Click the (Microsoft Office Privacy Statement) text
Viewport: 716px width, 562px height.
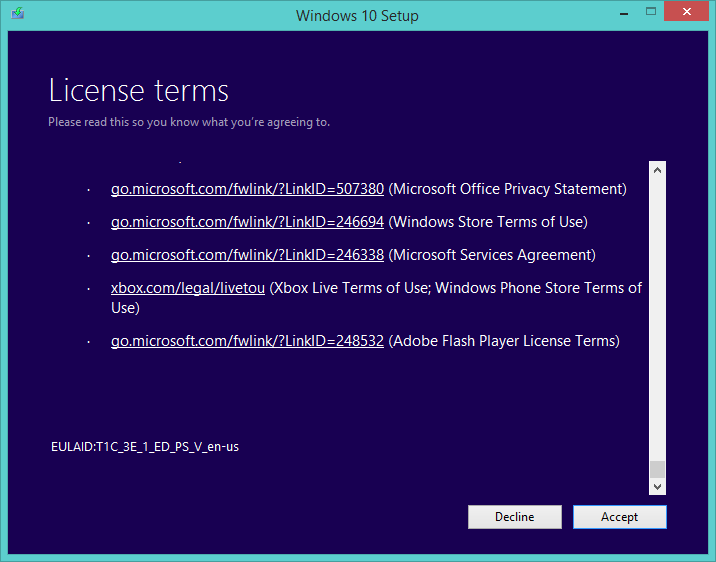pos(507,189)
